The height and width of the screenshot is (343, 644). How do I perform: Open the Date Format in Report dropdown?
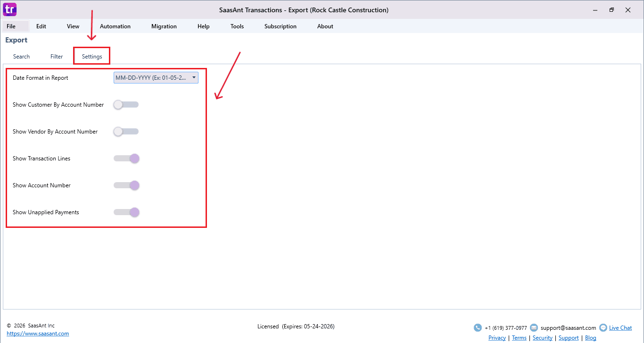tap(156, 78)
